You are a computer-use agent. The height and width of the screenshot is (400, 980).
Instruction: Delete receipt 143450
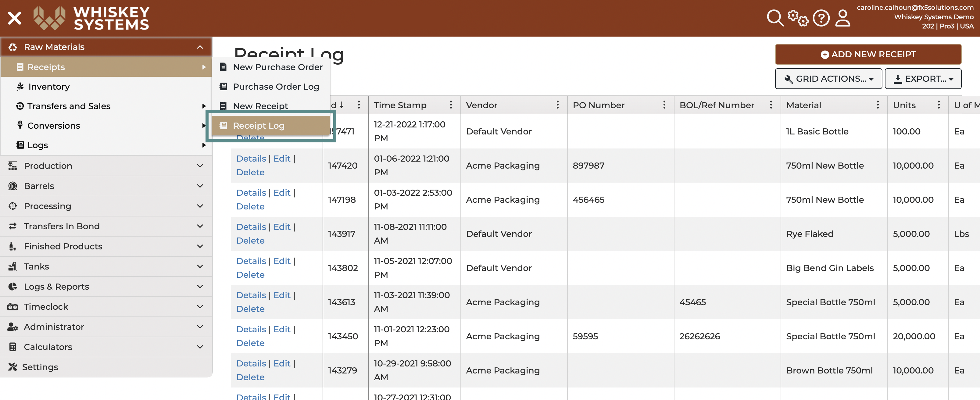(x=250, y=343)
